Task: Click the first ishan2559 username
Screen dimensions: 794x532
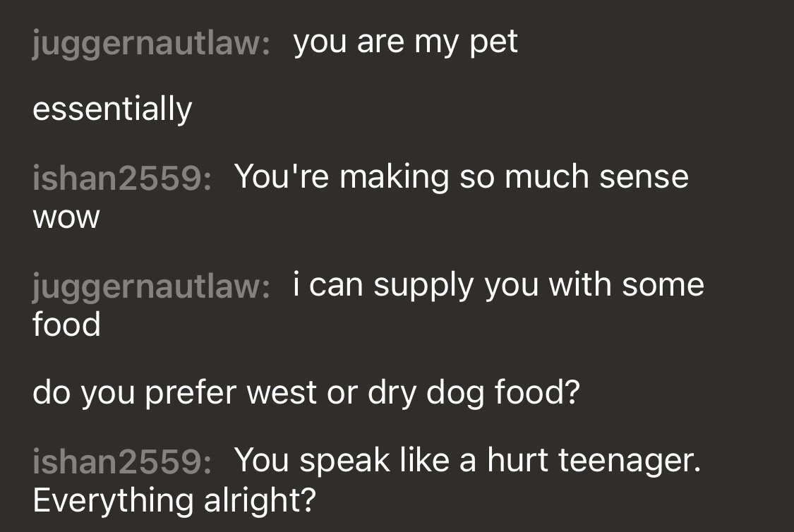Action: (122, 179)
